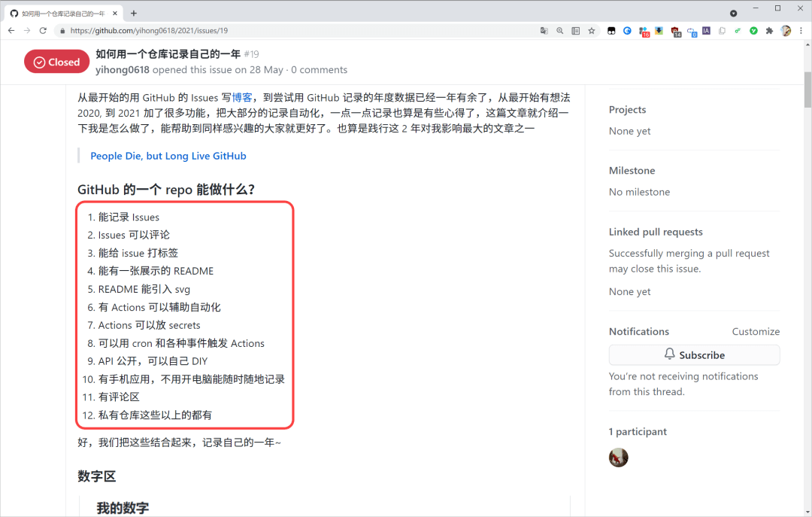This screenshot has height=517, width=812.
Task: Click the 'No milestone' text
Action: (x=639, y=192)
